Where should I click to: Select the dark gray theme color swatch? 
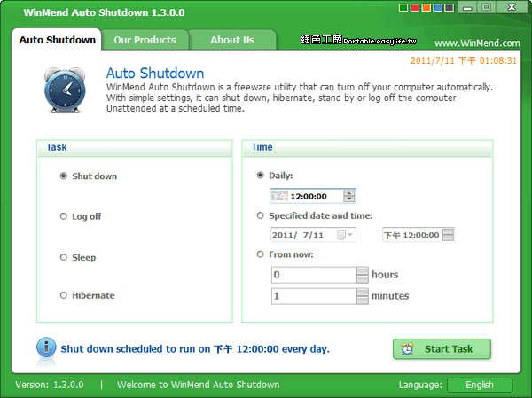click(450, 8)
